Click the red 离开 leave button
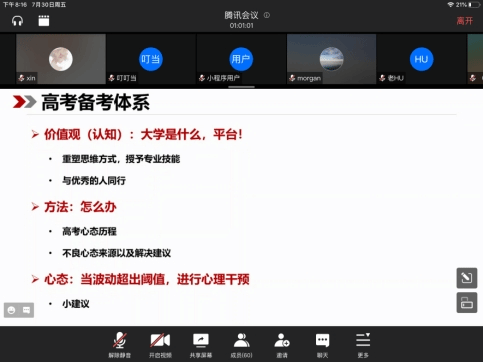Viewport: 483px width, 363px height. click(465, 21)
